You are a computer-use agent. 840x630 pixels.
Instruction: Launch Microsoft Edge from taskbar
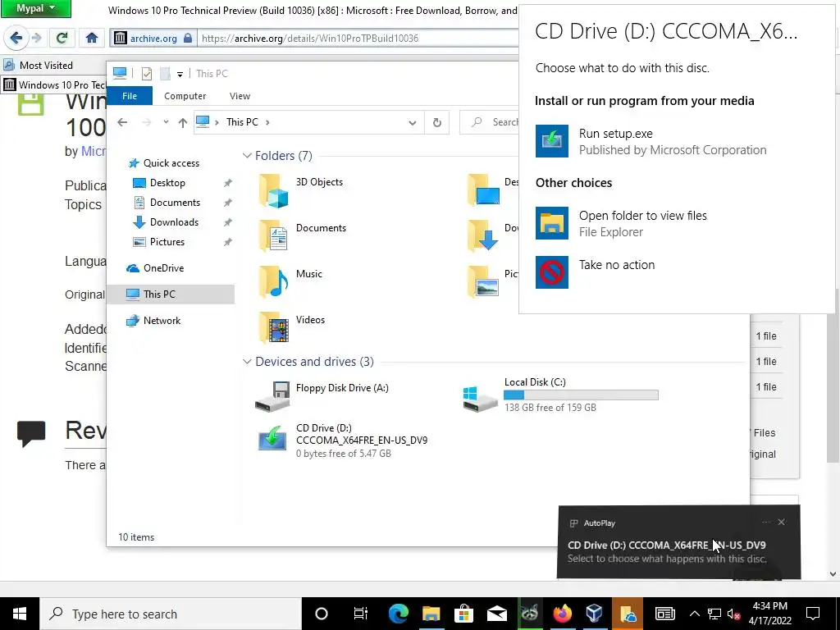coord(398,614)
